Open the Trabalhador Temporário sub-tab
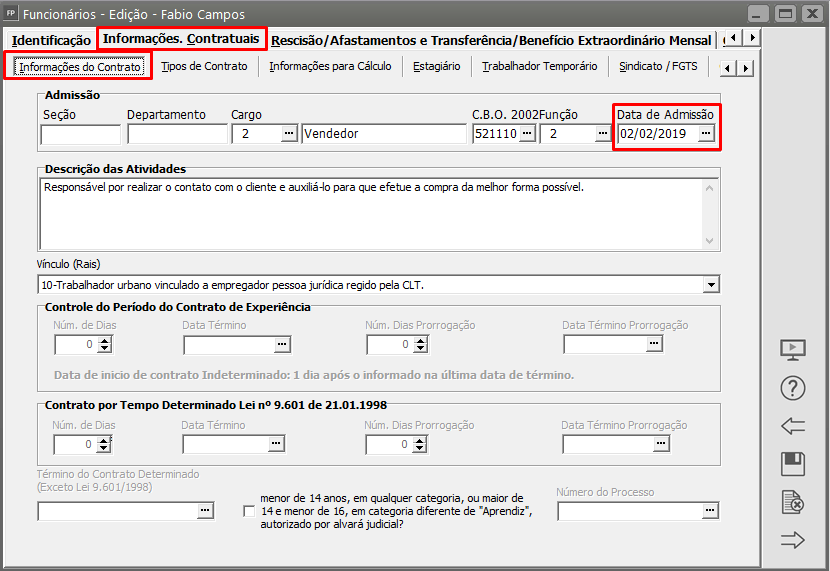Viewport: 830px width, 571px height. click(x=539, y=66)
